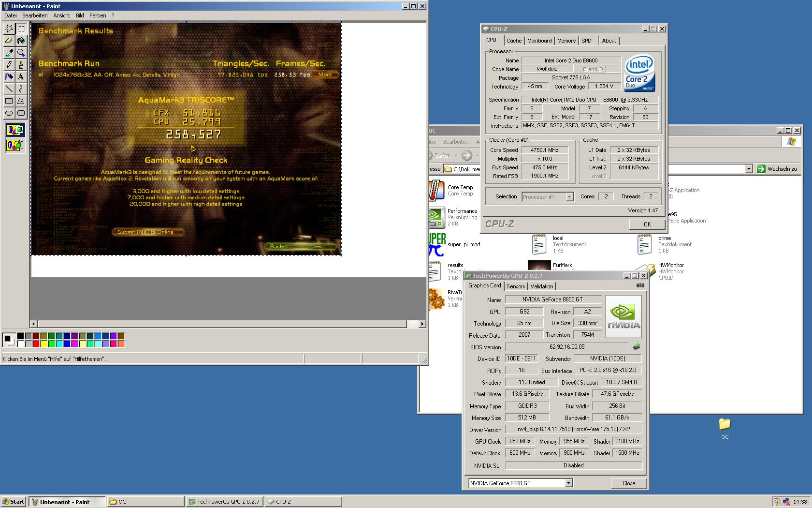Click the OC folder taskbar button
This screenshot has width=812, height=508.
(145, 502)
